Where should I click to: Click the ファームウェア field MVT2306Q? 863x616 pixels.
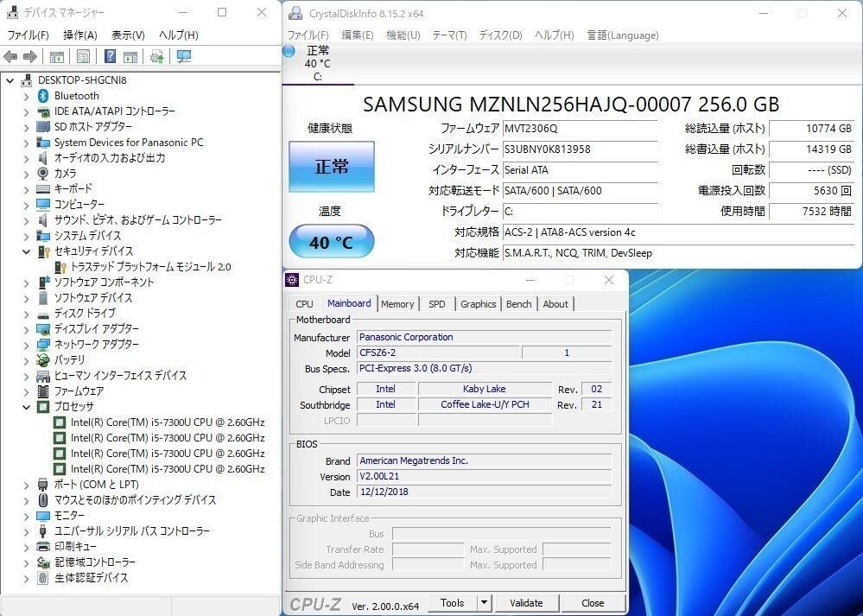pyautogui.click(x=581, y=128)
